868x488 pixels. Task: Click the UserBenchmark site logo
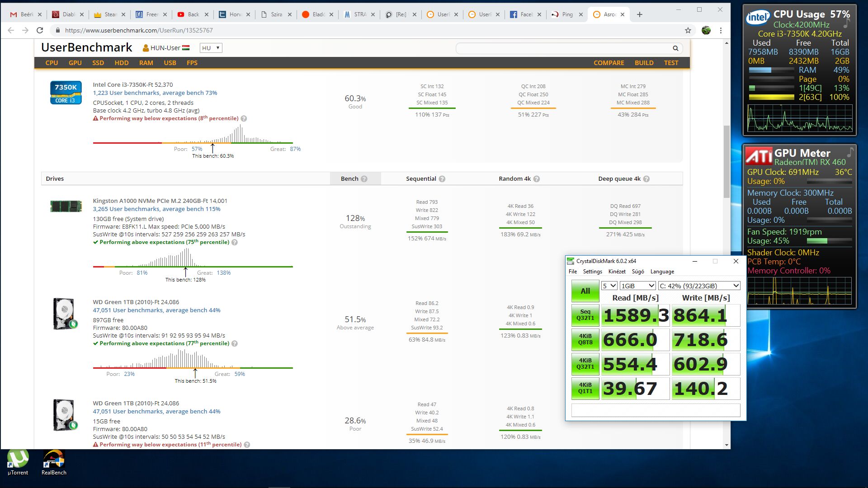click(x=86, y=47)
